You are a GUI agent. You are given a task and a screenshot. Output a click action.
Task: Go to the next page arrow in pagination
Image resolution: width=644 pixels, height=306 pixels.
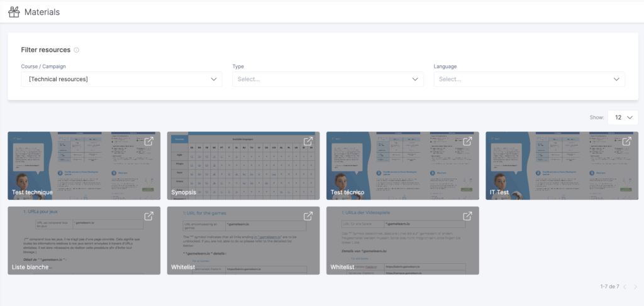pos(635,287)
